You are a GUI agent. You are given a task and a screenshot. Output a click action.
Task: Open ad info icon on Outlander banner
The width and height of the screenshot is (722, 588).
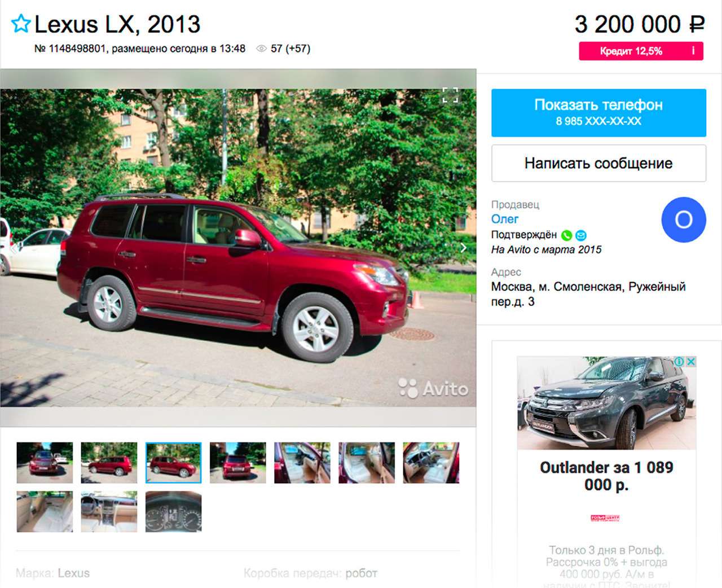[x=680, y=361]
